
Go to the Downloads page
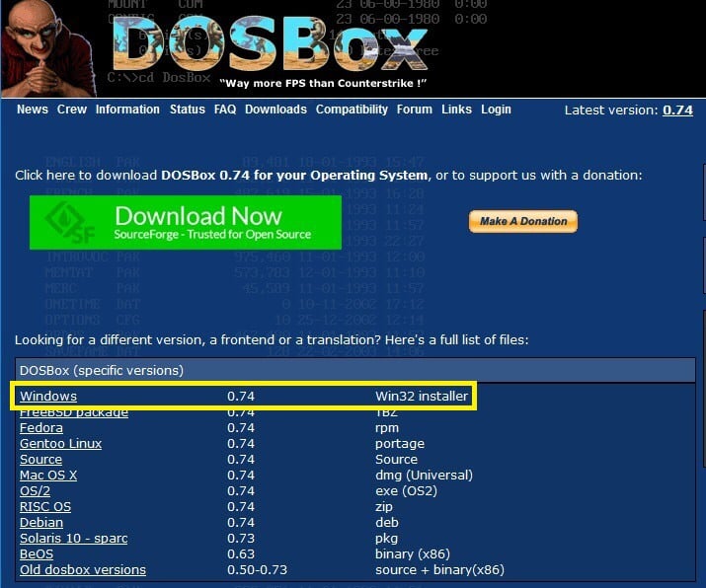[x=275, y=110]
